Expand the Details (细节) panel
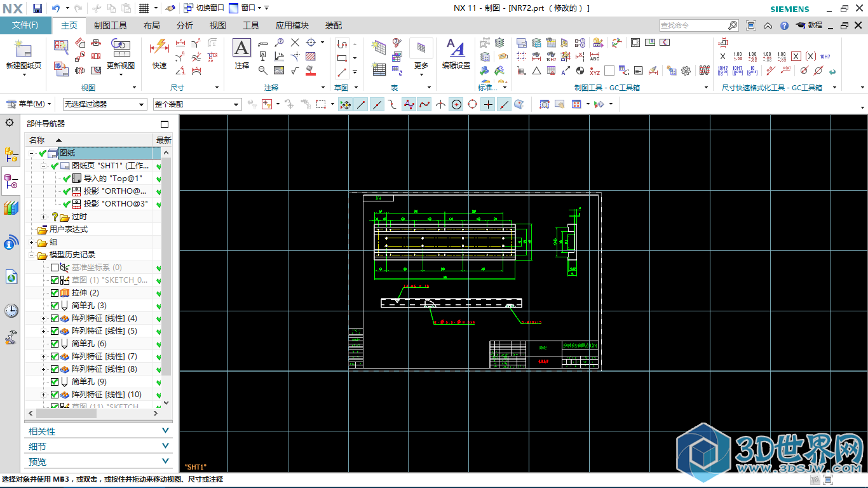Viewport: 868px width, 488px height. coord(98,446)
